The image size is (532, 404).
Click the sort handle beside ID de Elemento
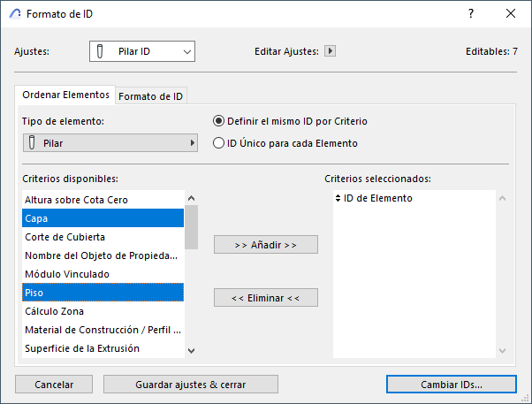click(x=338, y=199)
